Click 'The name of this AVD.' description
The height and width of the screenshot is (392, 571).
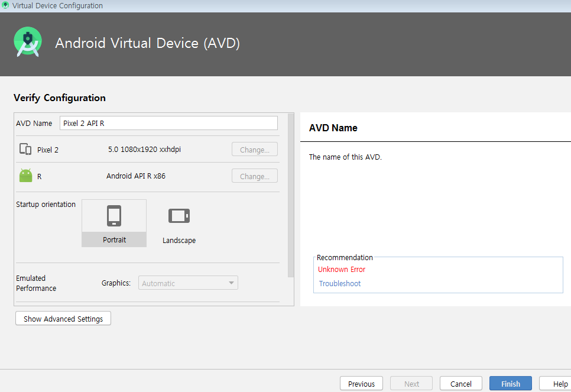(345, 157)
